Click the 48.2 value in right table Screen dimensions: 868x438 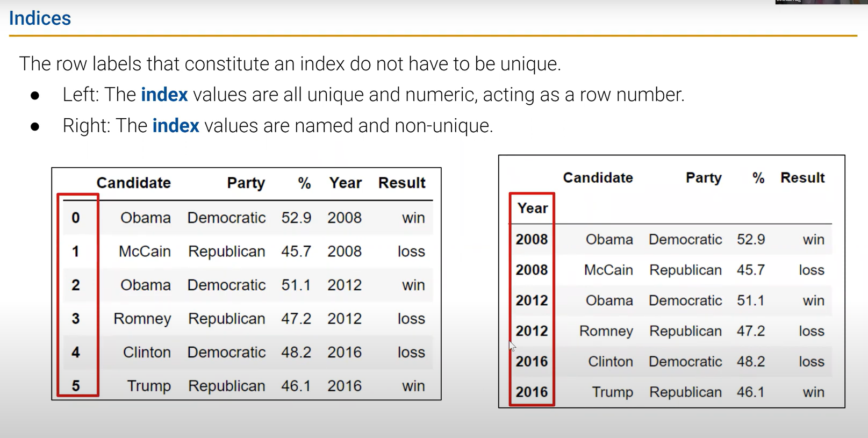click(750, 362)
